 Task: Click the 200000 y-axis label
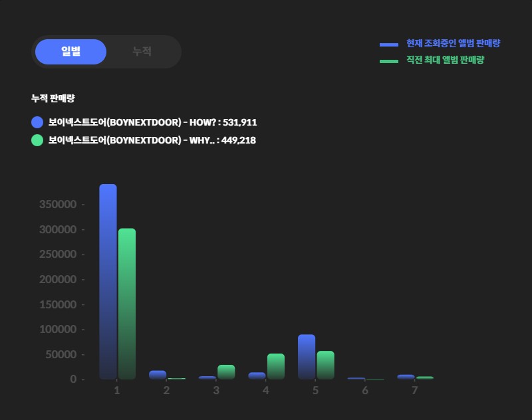(x=58, y=279)
